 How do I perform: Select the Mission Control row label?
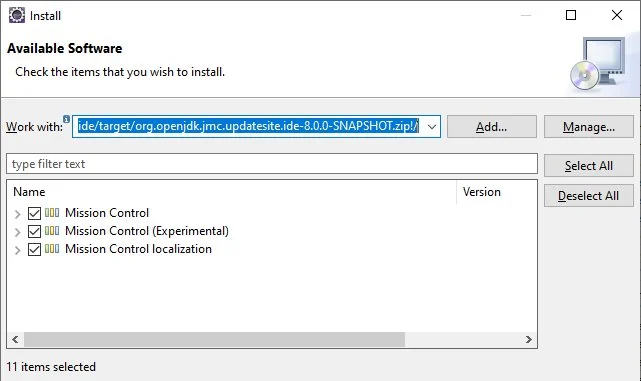tap(107, 213)
